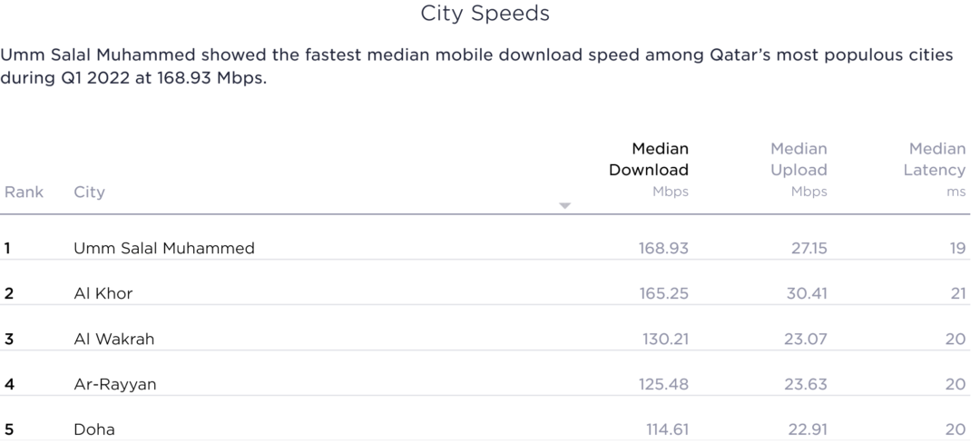Select Al Khor's 165.25 download value
The image size is (980, 444).
tap(663, 293)
